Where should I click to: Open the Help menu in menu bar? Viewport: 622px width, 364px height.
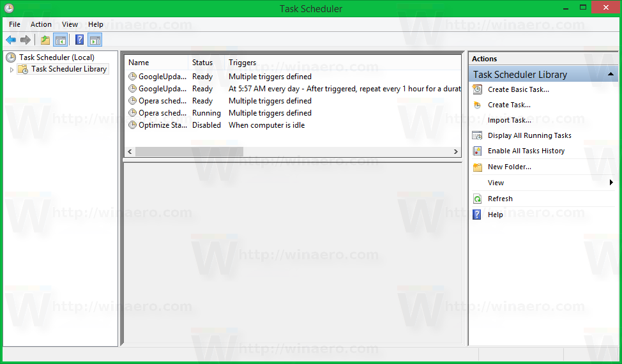(96, 24)
